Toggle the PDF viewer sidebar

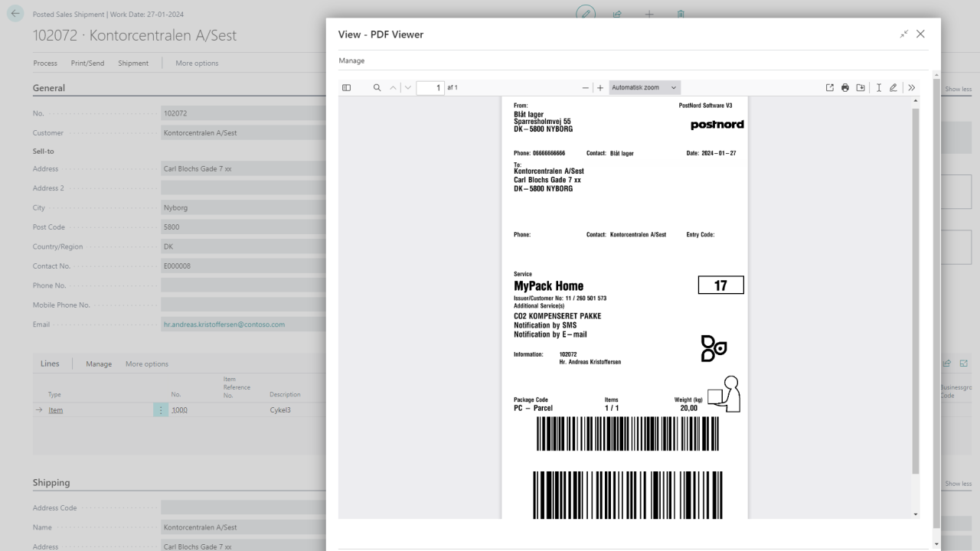[346, 88]
